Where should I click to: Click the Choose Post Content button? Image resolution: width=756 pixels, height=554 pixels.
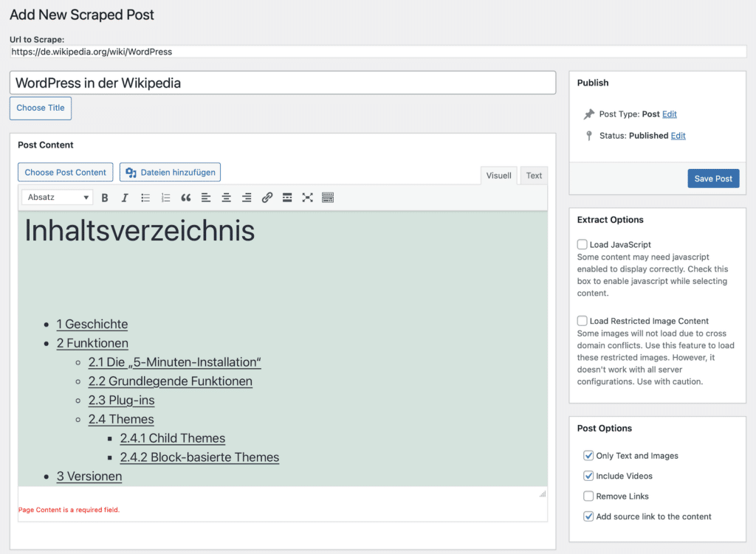click(x=66, y=173)
